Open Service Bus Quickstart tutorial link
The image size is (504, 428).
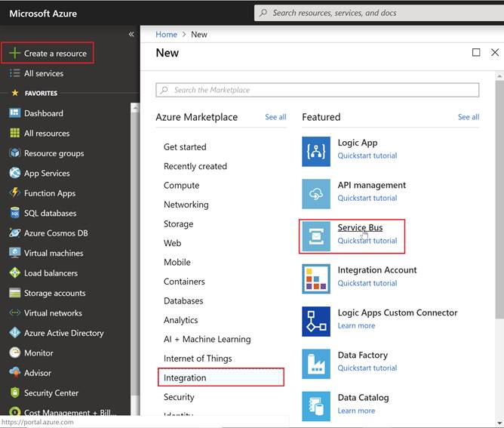point(367,241)
